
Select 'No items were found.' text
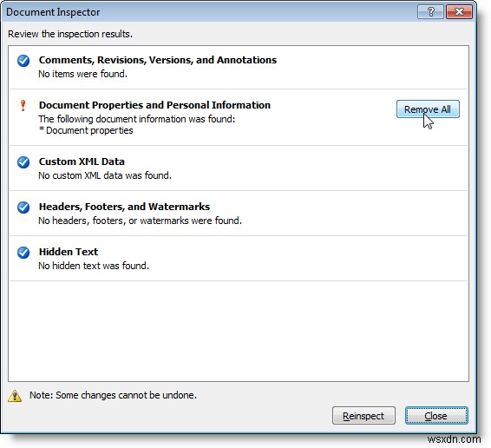coord(83,74)
